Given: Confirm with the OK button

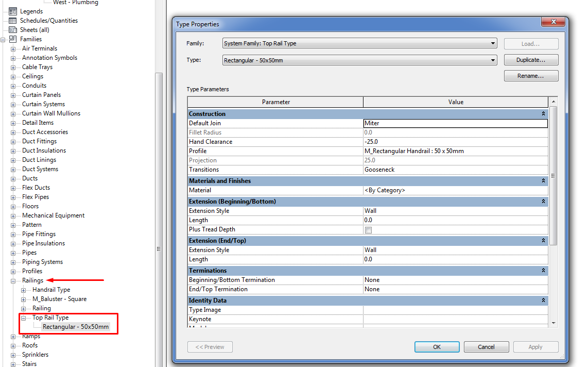Looking at the screenshot, I should [437, 347].
